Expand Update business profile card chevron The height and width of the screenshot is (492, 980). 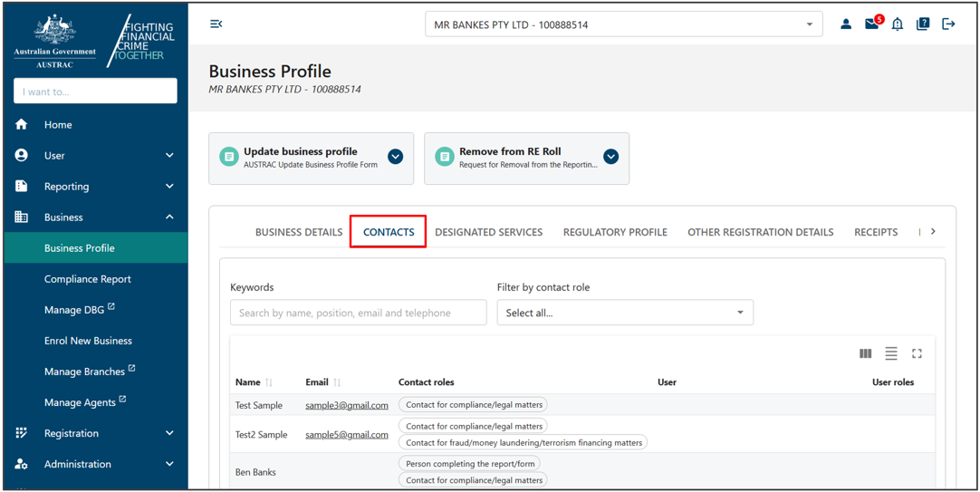tap(395, 157)
